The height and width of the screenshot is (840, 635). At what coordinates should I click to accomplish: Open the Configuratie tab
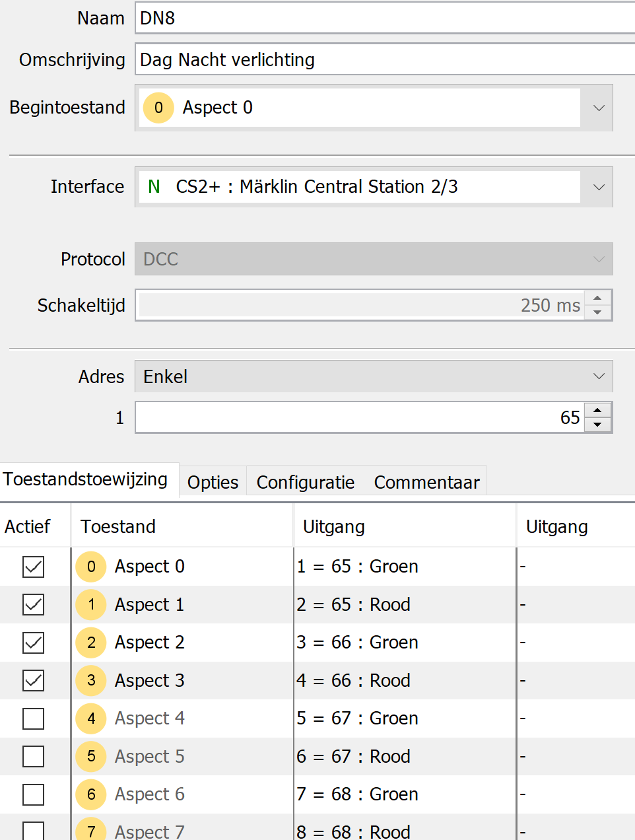click(305, 483)
